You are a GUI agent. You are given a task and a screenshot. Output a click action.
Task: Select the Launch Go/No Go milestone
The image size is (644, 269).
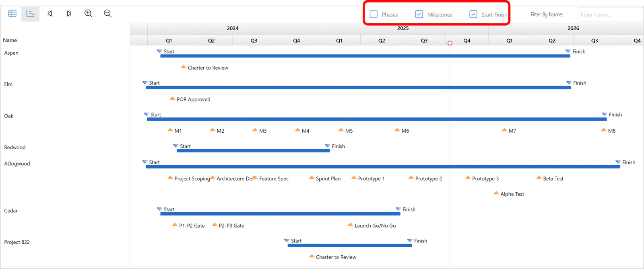point(350,225)
